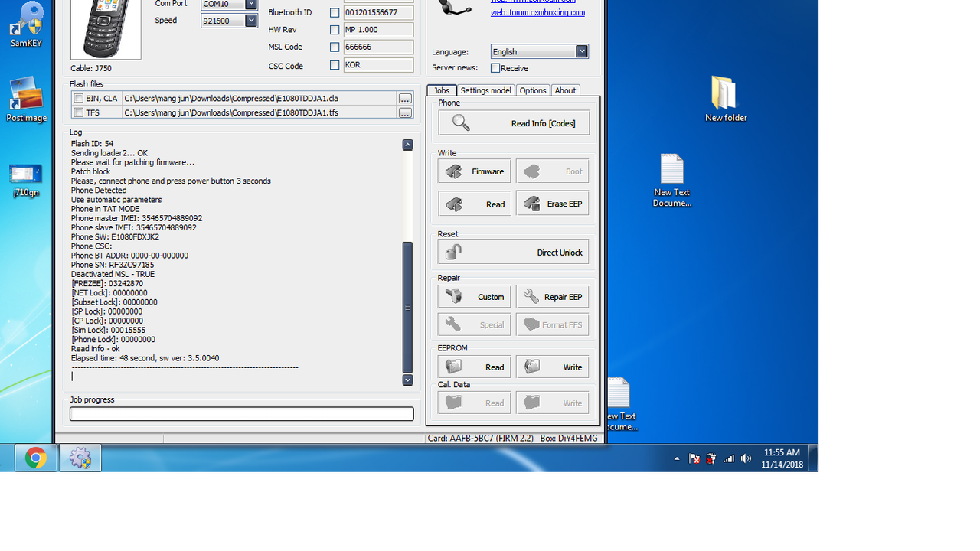Viewport: 980px width, 551px height.
Task: Click the Erase EEP button
Action: 552,204
